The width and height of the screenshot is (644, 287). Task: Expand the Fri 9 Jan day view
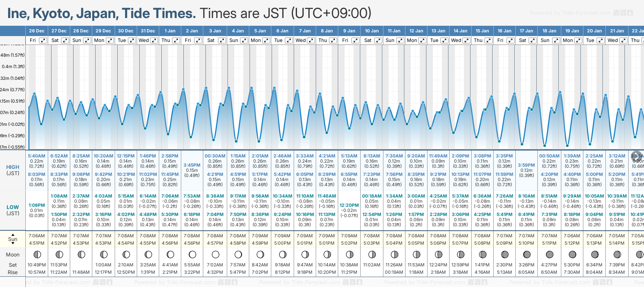click(x=355, y=40)
